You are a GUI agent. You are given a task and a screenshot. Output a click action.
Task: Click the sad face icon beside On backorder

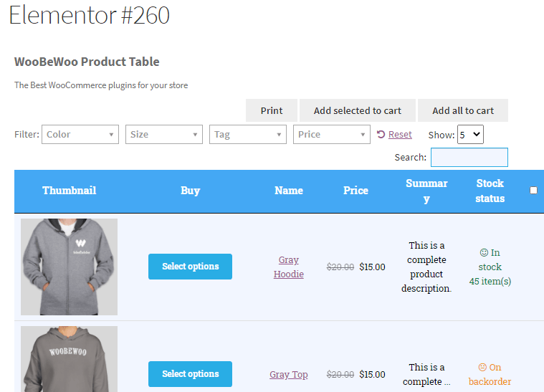tap(482, 367)
